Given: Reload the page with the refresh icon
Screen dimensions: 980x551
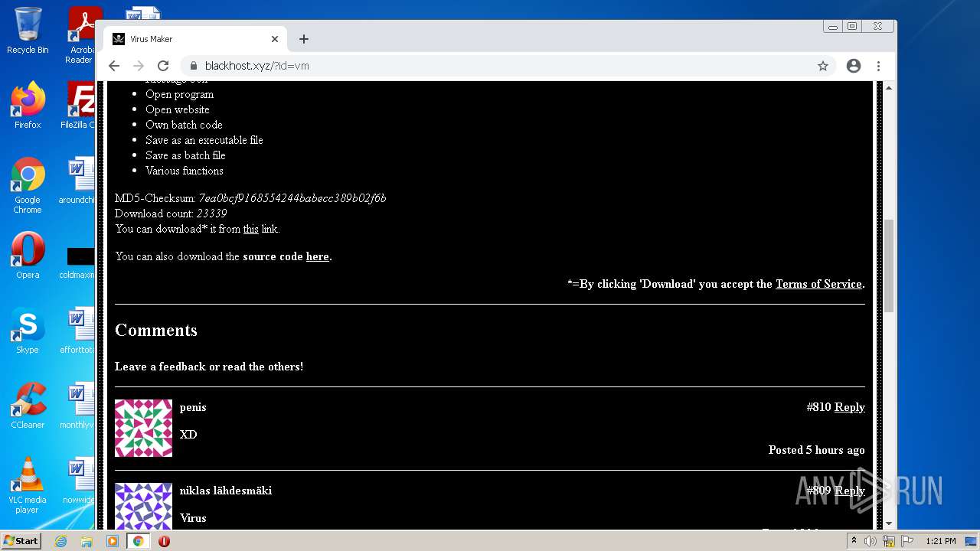Looking at the screenshot, I should click(163, 66).
